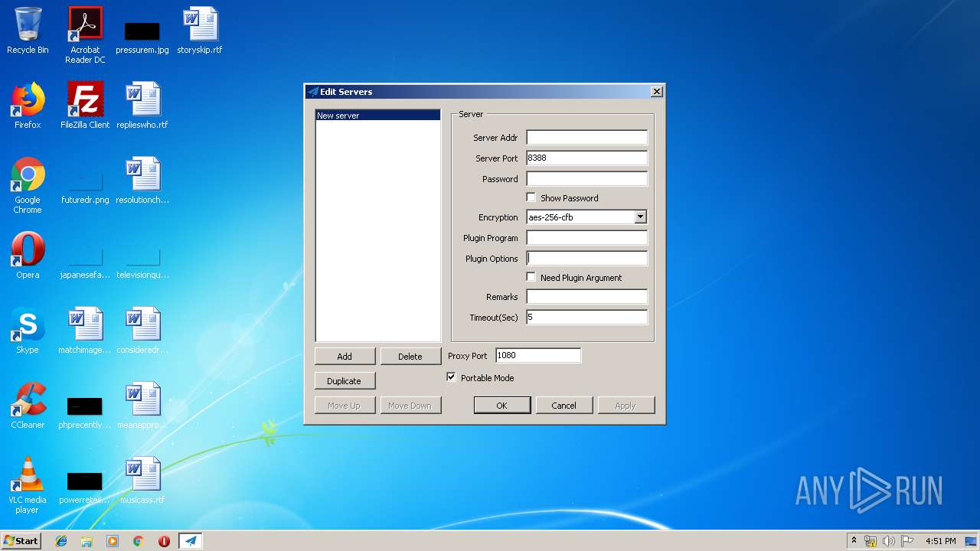Select consideredr... document icon
980x551 pixels.
(142, 331)
